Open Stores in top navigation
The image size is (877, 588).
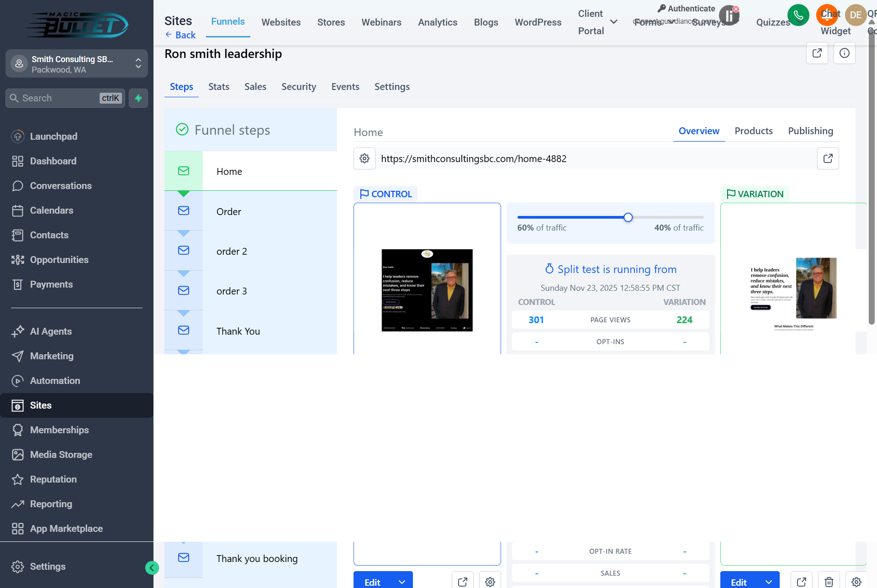pyautogui.click(x=331, y=22)
